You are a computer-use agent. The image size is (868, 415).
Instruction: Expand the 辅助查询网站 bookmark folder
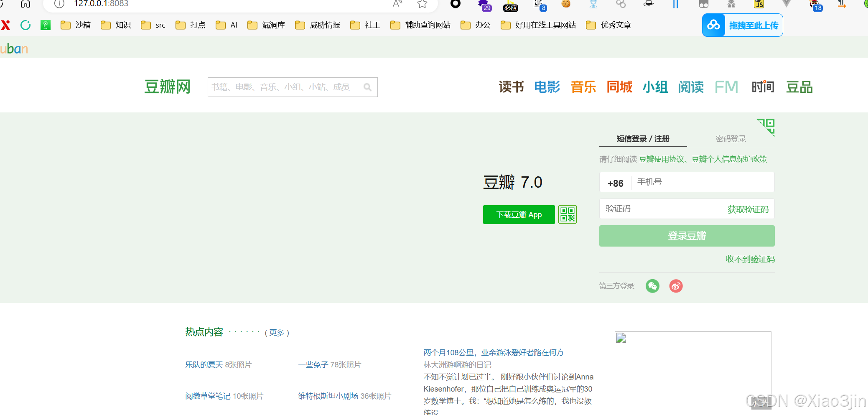[x=420, y=25]
